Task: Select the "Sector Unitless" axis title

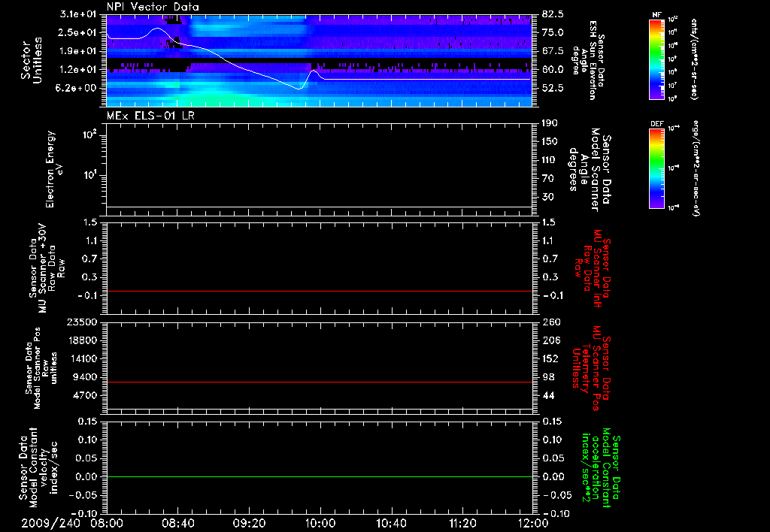Action: coord(32,60)
